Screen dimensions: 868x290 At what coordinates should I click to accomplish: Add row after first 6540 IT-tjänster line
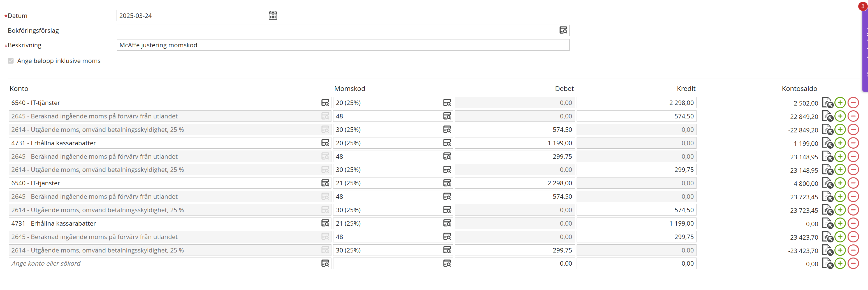[840, 103]
